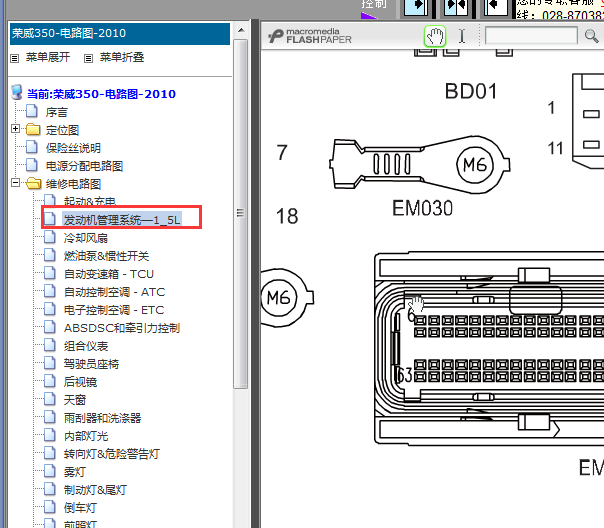Open the 当前:荣威350-电路图-2010 root link
Screen dimensions: 604x528
(101, 94)
